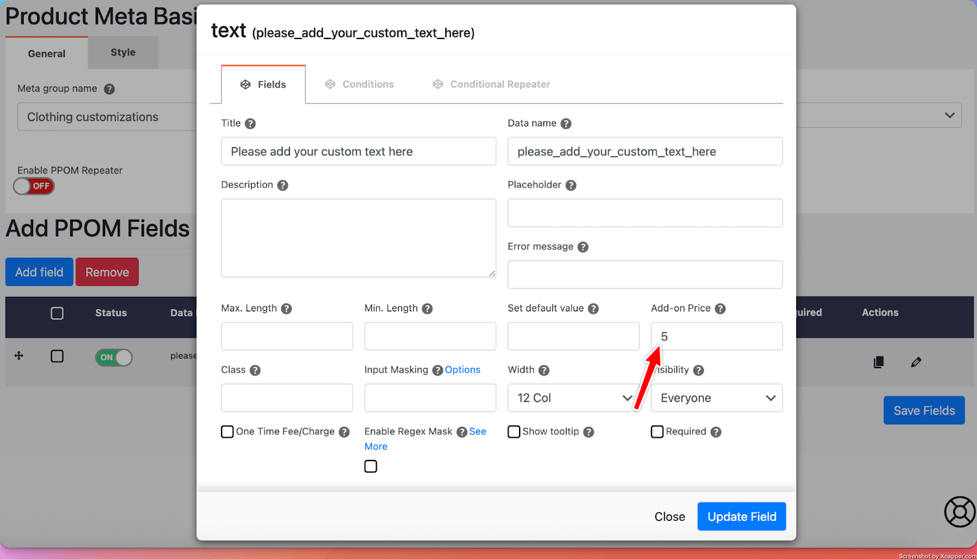The height and width of the screenshot is (560, 977).
Task: Tick the Show tooltip checkbox
Action: click(514, 432)
